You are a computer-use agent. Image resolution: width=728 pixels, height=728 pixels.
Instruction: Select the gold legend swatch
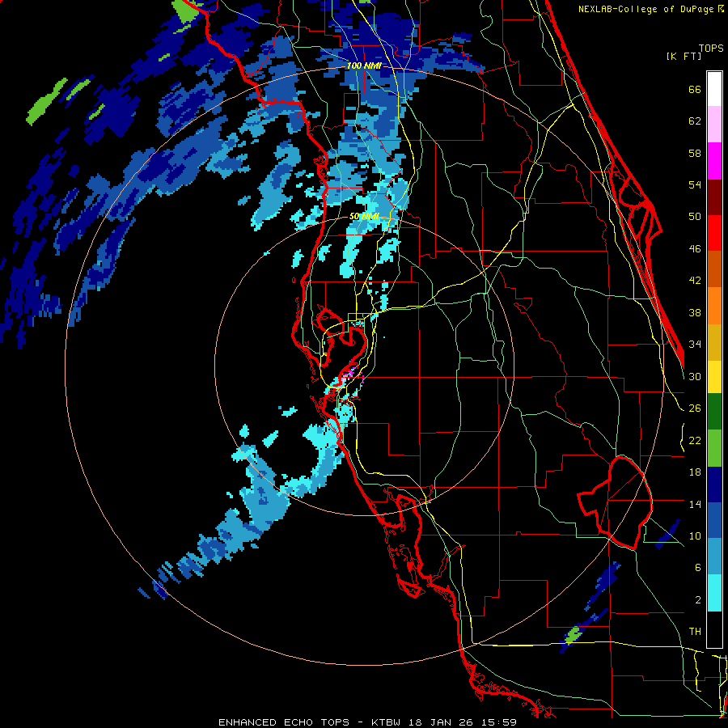pos(714,342)
